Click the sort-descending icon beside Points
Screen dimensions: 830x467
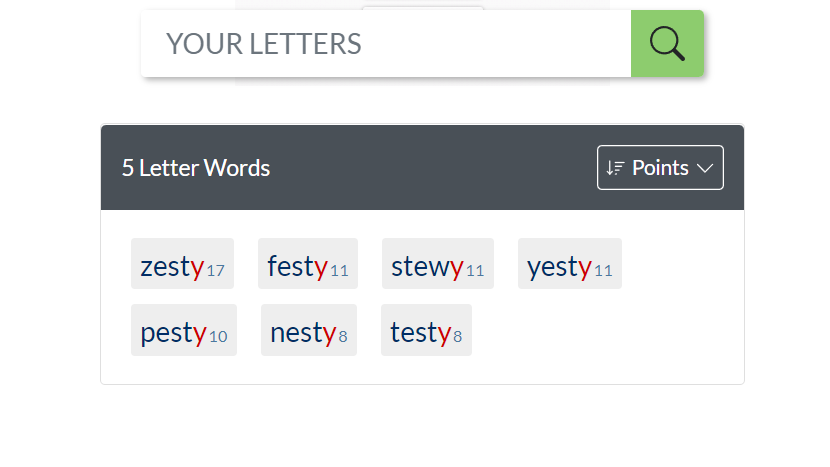(615, 168)
